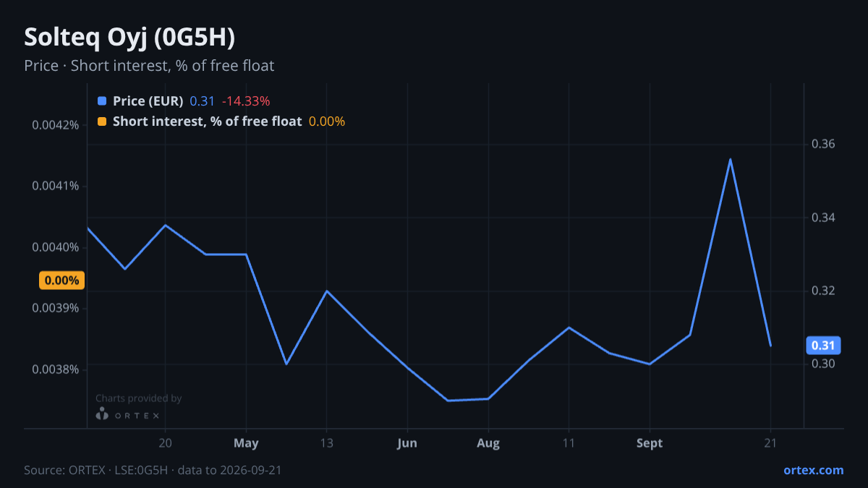Click the Sept label on the date axis

coord(650,443)
